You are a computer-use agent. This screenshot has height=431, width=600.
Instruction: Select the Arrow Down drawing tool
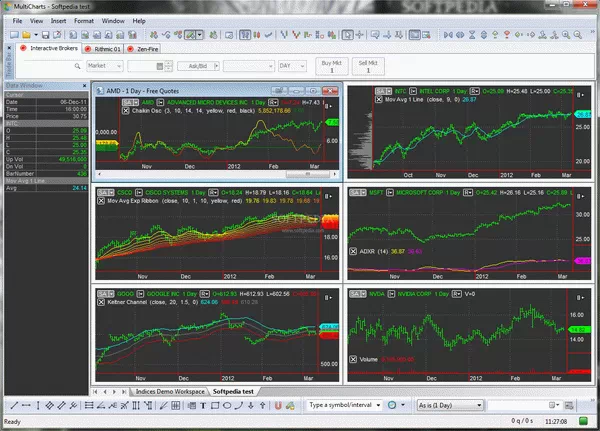click(x=251, y=405)
